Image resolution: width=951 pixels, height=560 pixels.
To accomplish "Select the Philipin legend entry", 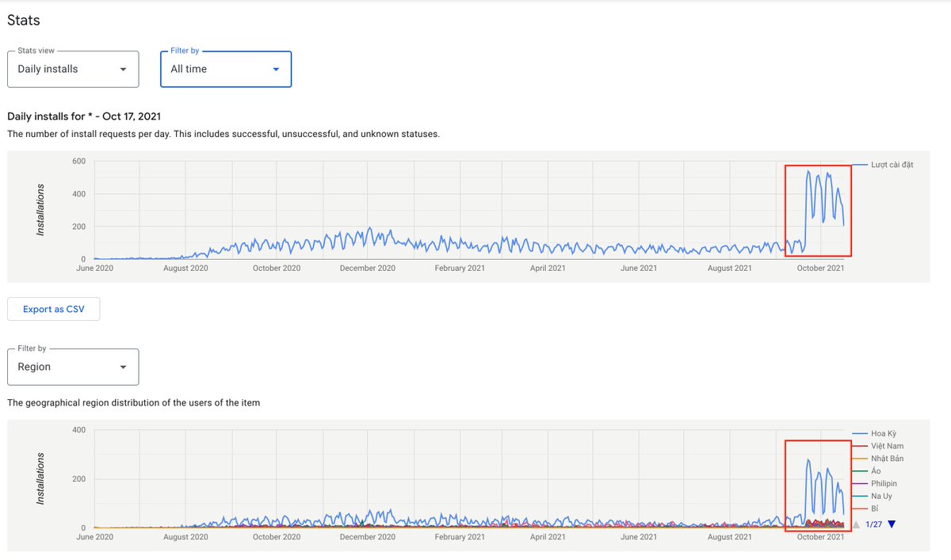I will coord(877,483).
